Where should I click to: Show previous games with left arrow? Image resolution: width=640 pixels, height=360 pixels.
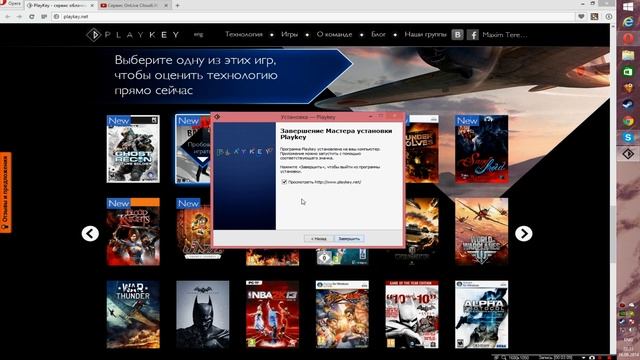(x=90, y=233)
